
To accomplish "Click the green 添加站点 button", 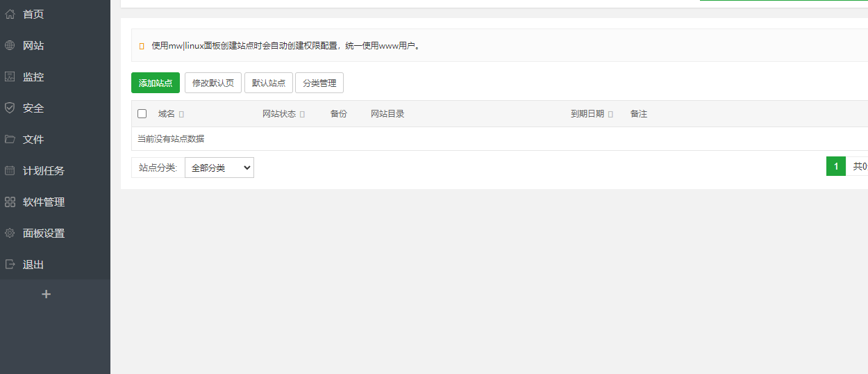I will 156,83.
